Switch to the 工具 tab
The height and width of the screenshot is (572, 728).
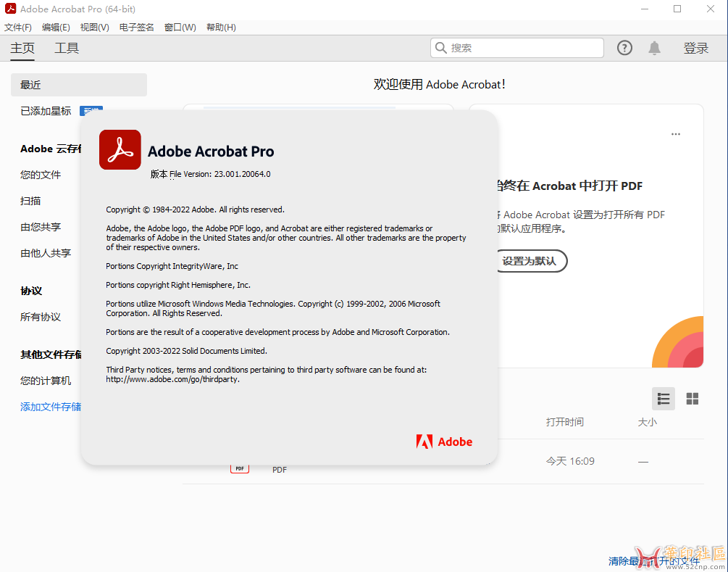(67, 48)
